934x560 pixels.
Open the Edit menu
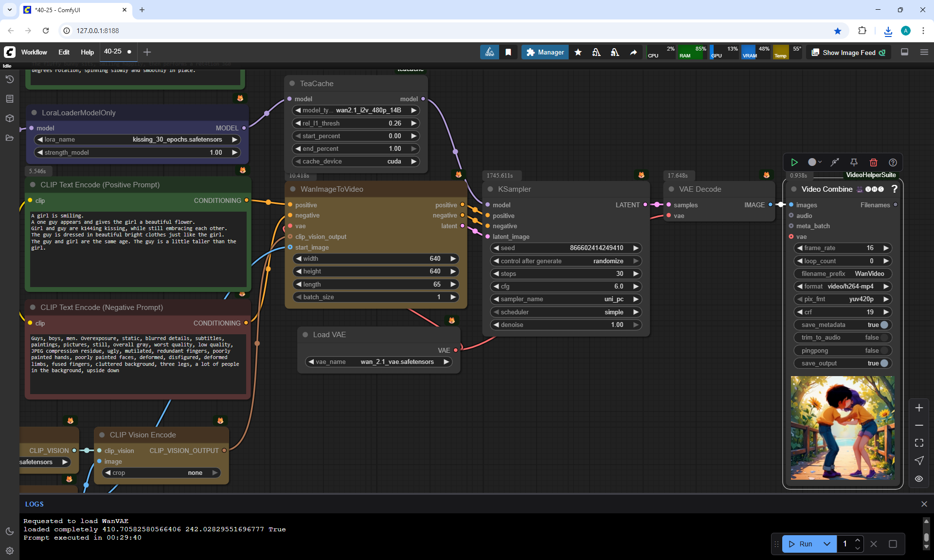[64, 53]
